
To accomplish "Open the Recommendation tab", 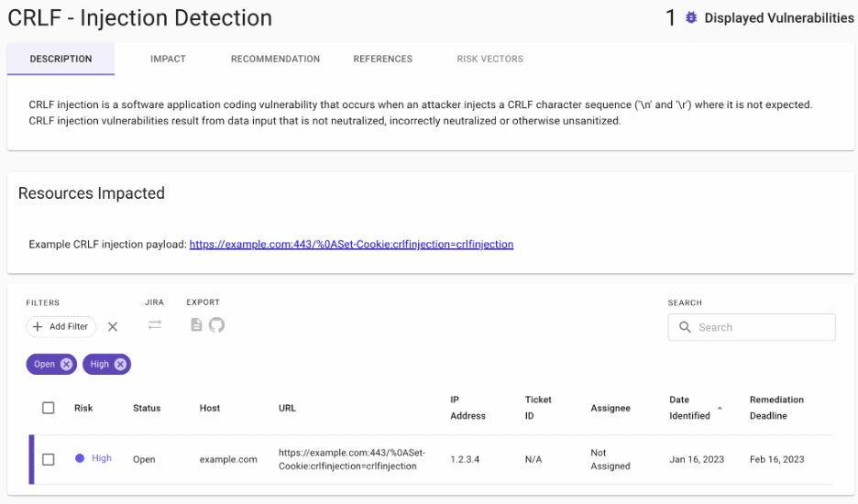I will tap(275, 59).
